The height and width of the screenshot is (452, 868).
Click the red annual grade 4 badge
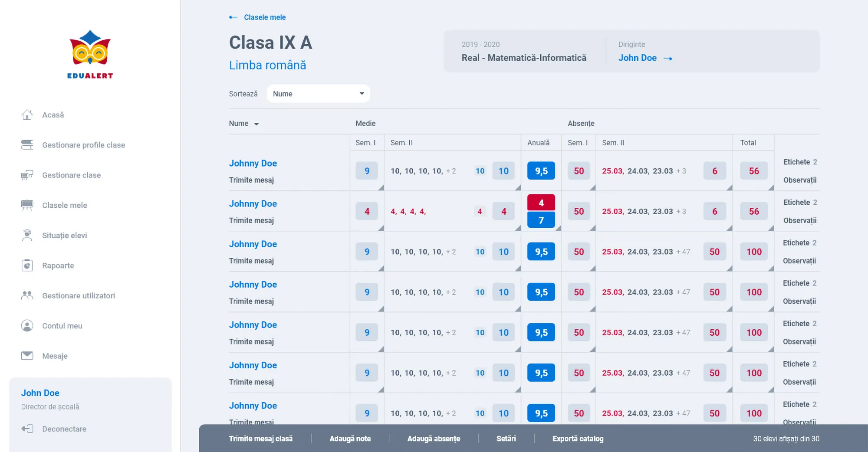[x=541, y=203]
